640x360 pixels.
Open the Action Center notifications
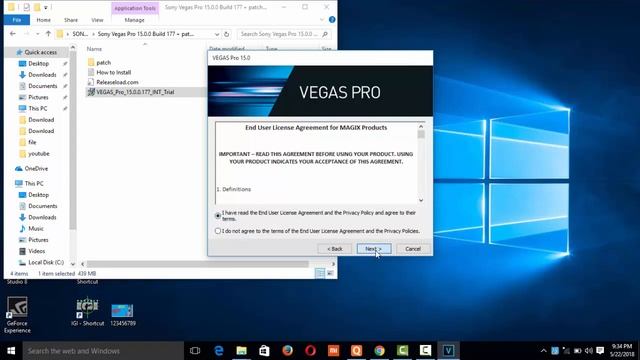[x=600, y=351]
